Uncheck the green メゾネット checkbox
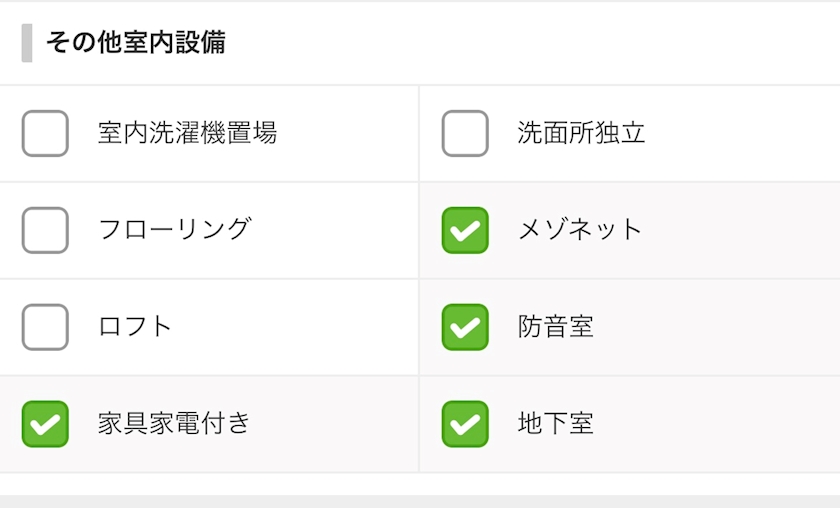 point(465,230)
